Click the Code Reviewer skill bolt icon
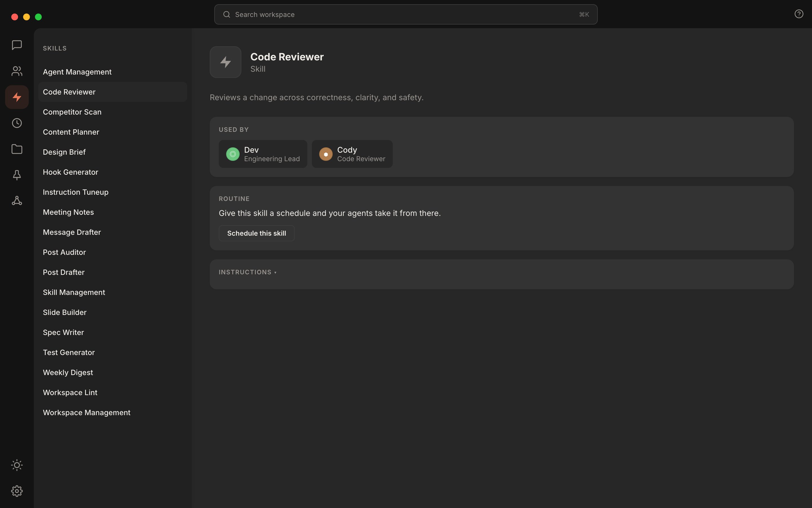This screenshot has height=508, width=812. point(226,62)
